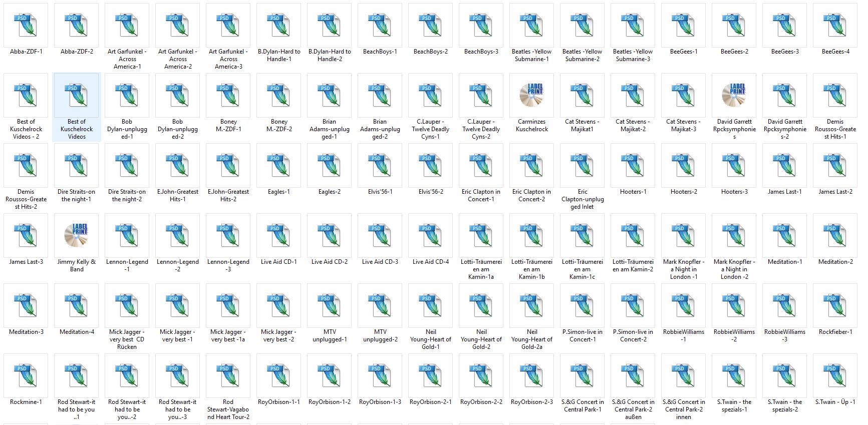The height and width of the screenshot is (425, 868).
Task: Select the label 'Art Garfunkel - Across America-3'
Action: tap(228, 59)
